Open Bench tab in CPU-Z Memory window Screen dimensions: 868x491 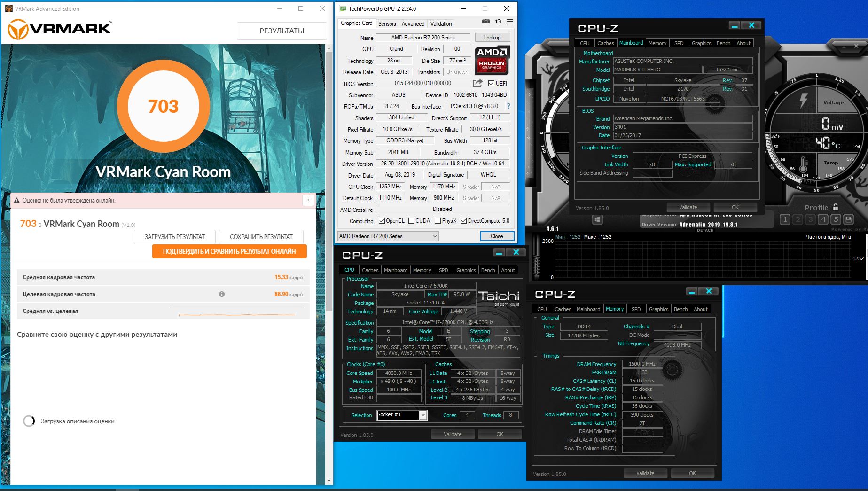[680, 309]
